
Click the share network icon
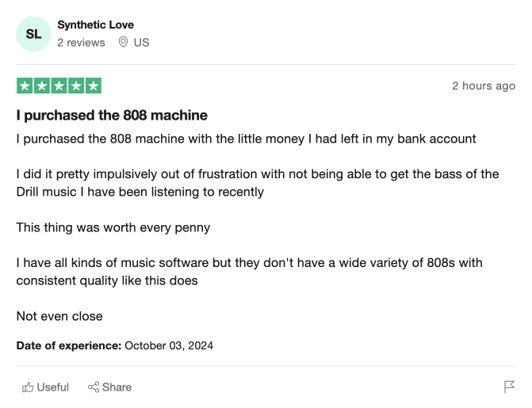(94, 387)
